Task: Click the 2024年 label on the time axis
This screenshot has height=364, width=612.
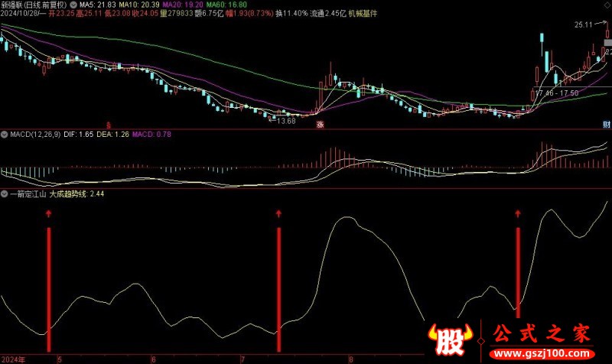Action: pos(13,359)
